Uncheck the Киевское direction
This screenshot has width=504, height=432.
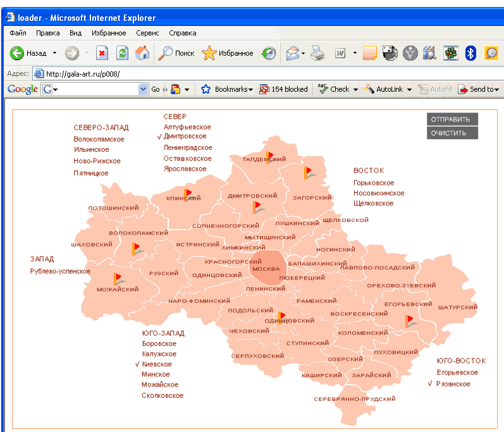(156, 364)
